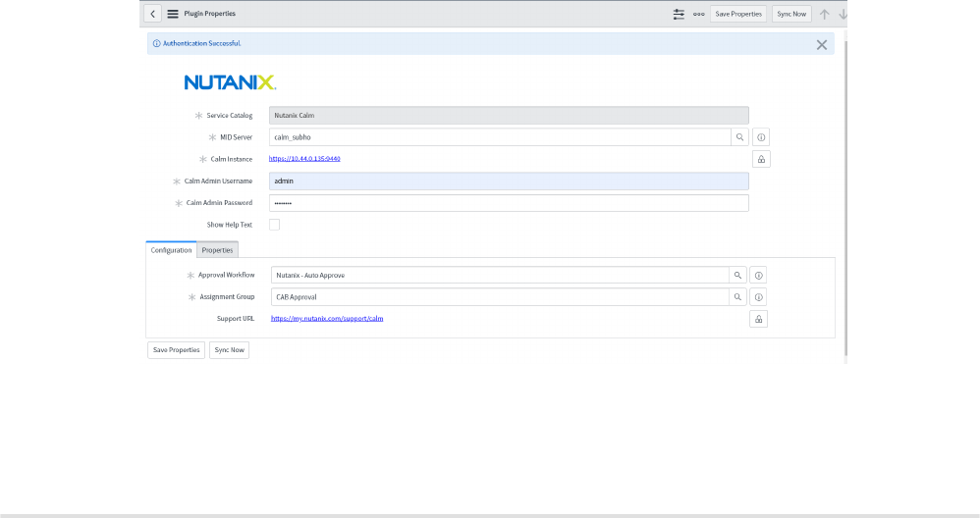This screenshot has height=518, width=980.
Task: Preview Assignment Group record info icon
Action: point(759,297)
